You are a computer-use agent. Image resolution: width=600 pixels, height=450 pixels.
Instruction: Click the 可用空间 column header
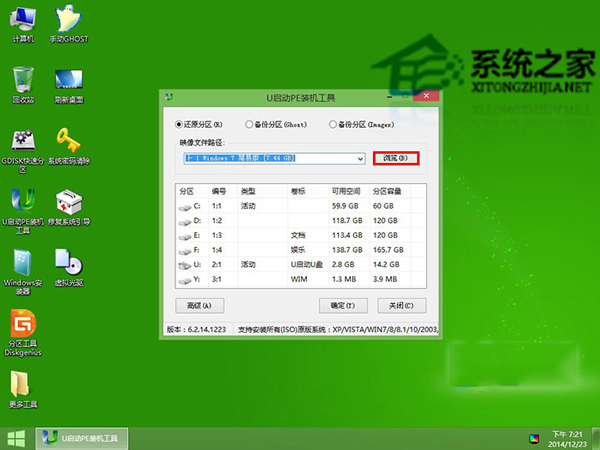(349, 191)
